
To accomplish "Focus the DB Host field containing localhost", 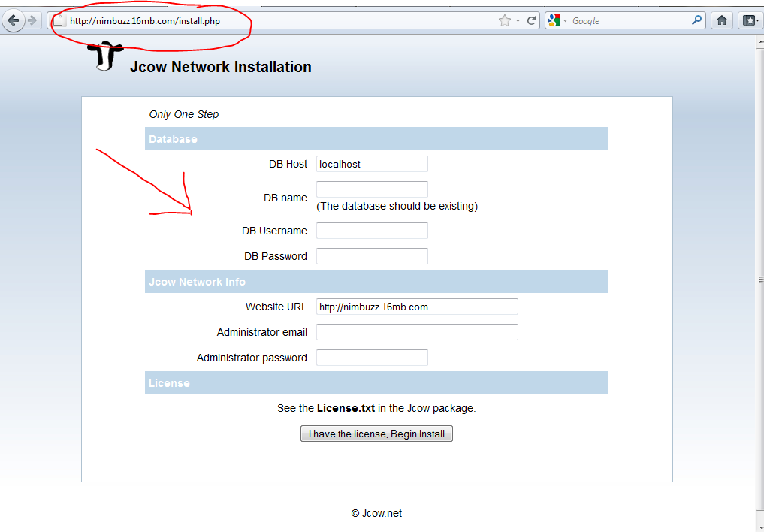I will 372,164.
